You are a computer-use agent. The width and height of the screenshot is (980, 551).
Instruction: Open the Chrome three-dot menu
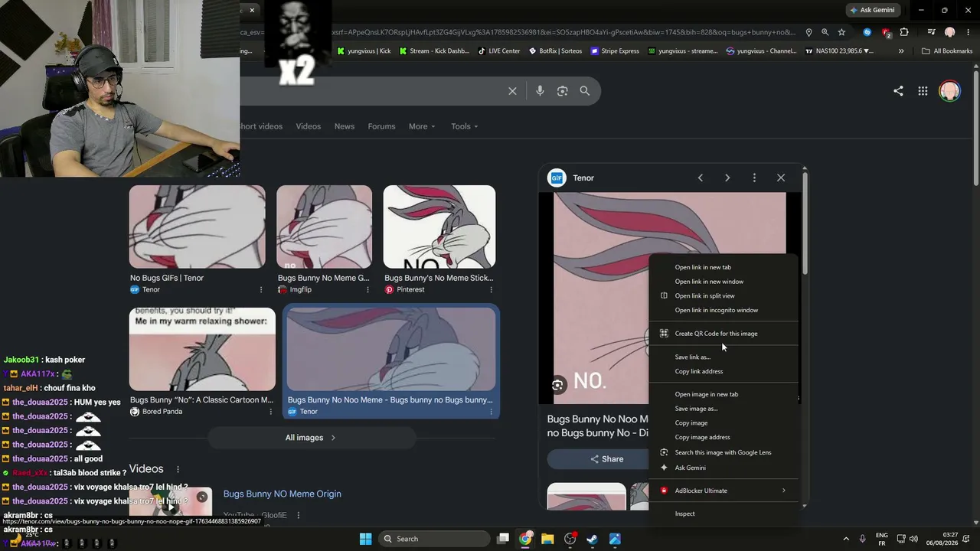(x=967, y=32)
